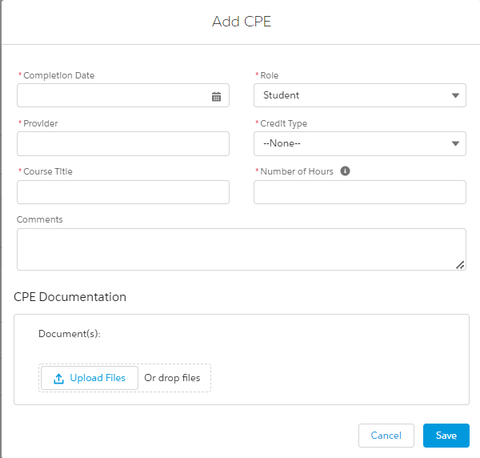Click the 'Credit Type' label
Image resolution: width=480 pixels, height=458 pixels.
284,124
